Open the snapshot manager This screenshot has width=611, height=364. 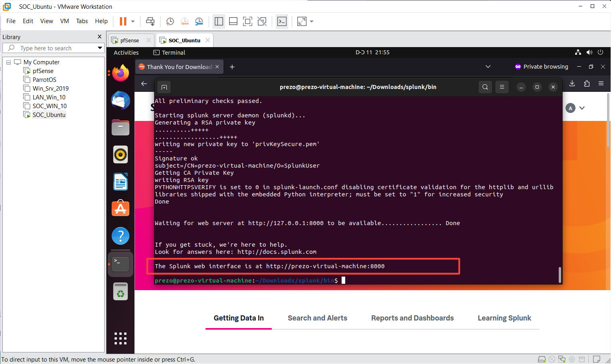(x=199, y=22)
